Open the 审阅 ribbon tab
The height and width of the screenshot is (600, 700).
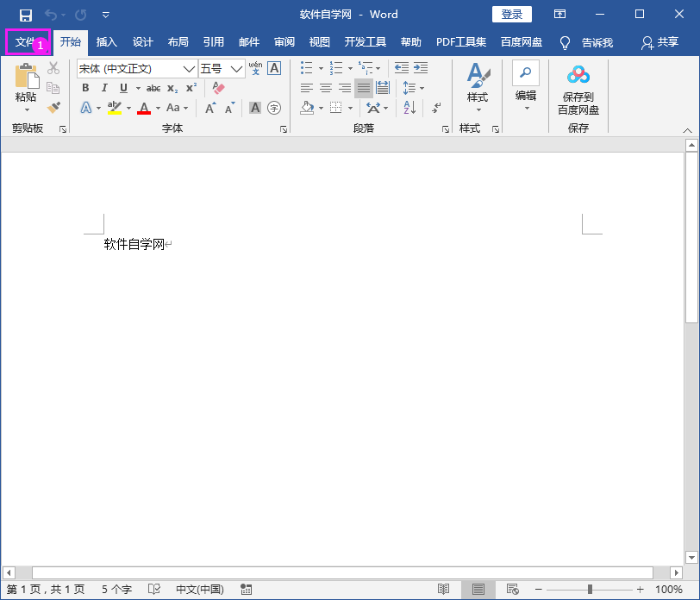pyautogui.click(x=284, y=41)
